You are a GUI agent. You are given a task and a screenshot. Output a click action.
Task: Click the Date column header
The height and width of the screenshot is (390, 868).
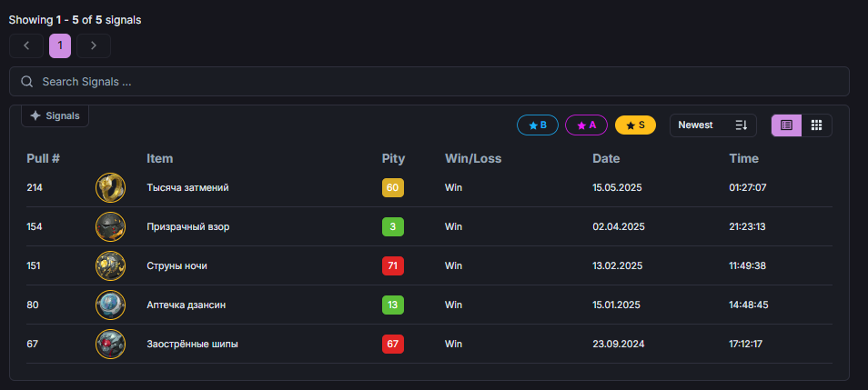[606, 158]
